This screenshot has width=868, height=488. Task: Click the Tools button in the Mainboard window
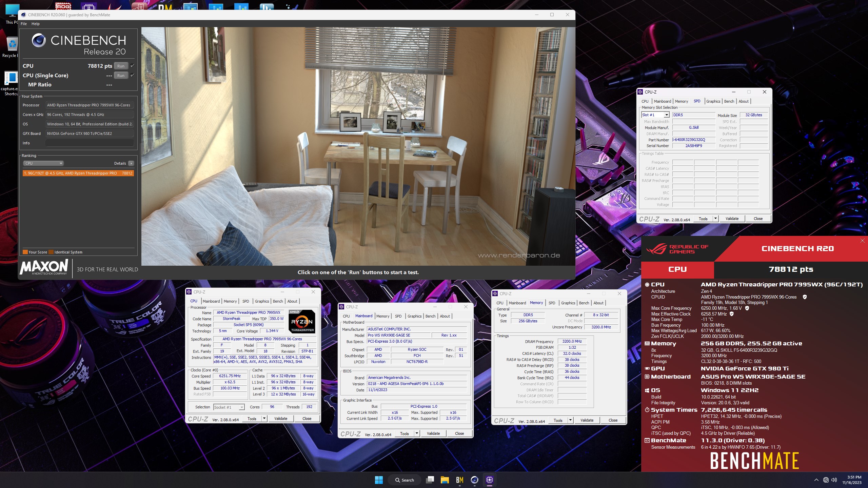(404, 433)
